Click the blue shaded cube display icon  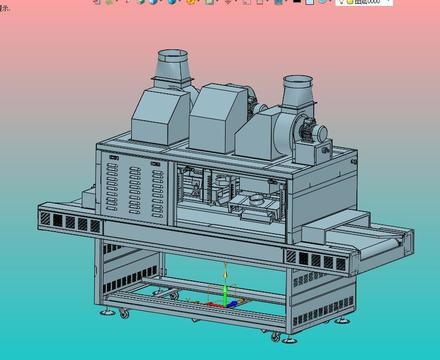(153, 1)
